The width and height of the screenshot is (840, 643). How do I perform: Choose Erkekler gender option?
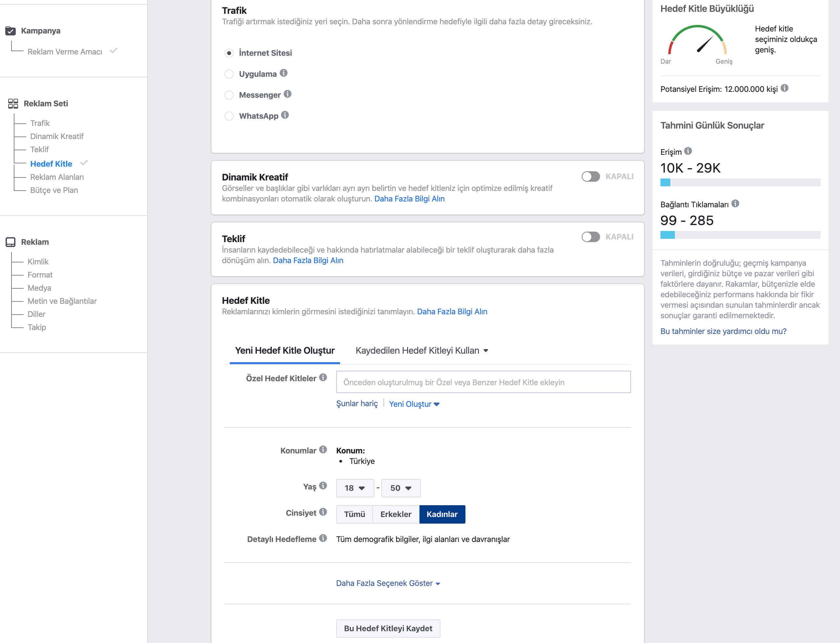coord(396,514)
